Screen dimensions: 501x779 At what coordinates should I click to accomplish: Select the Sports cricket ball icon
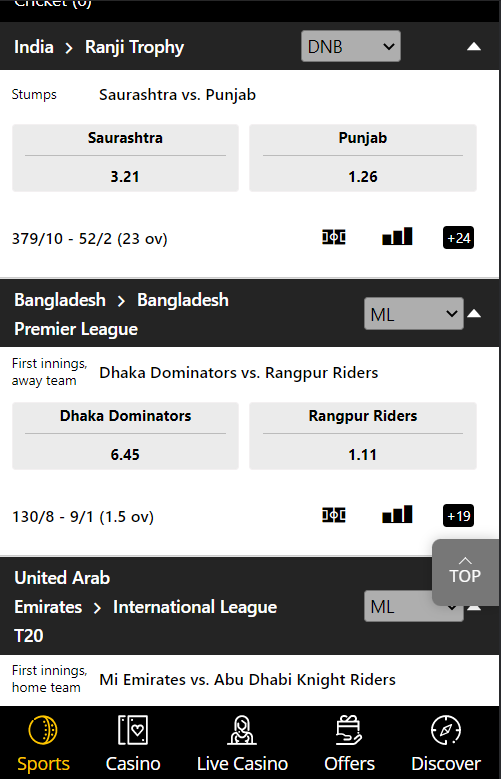point(43,730)
